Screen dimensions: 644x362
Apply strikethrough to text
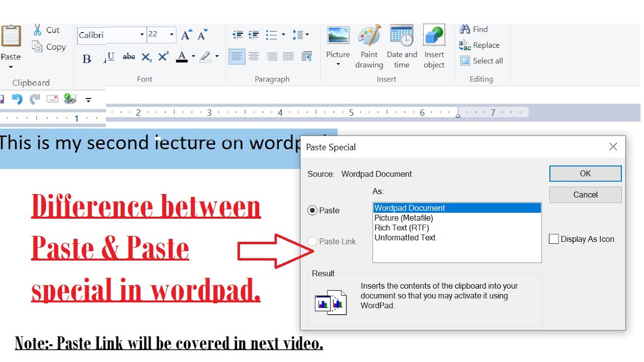point(129,57)
